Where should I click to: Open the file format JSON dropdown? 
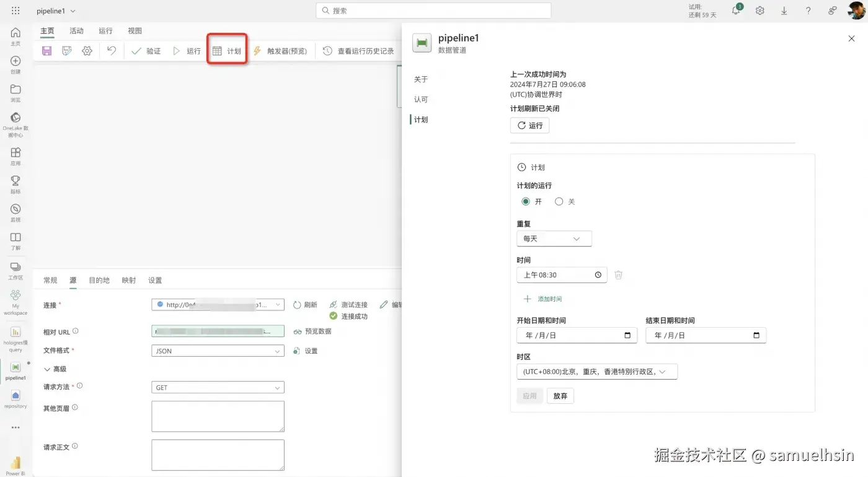pos(218,351)
